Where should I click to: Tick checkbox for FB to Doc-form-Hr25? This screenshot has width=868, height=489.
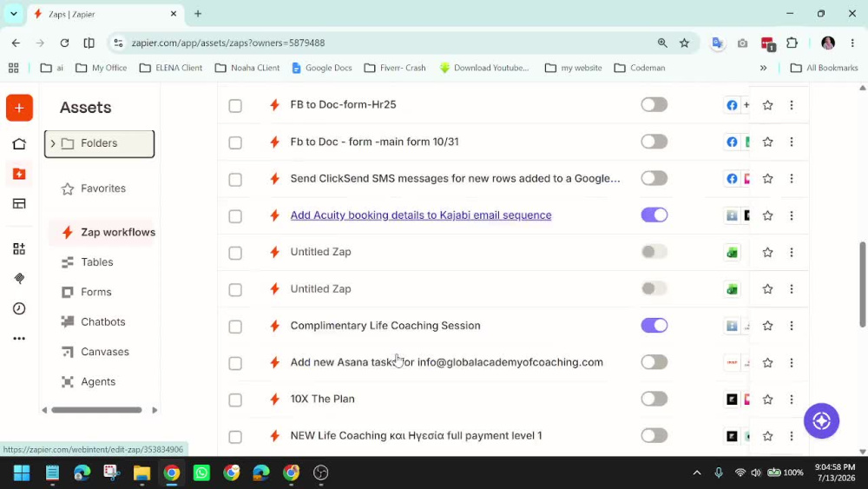(x=235, y=105)
